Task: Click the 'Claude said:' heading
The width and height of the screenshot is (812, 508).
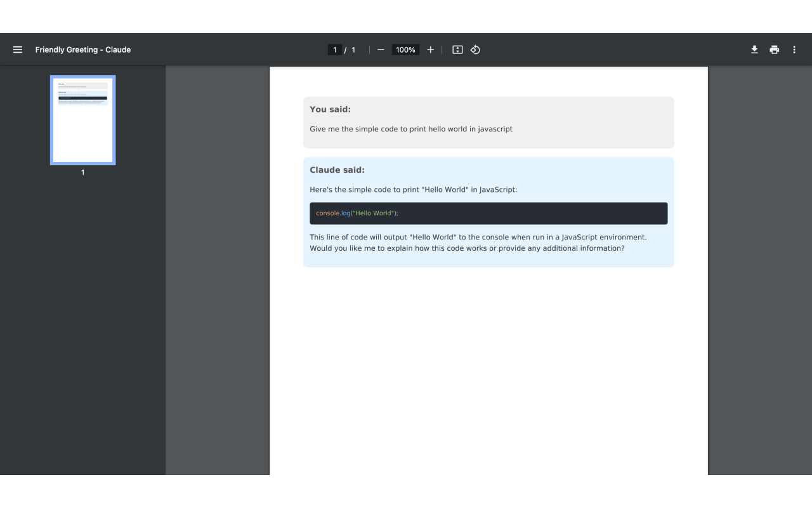Action: click(337, 170)
